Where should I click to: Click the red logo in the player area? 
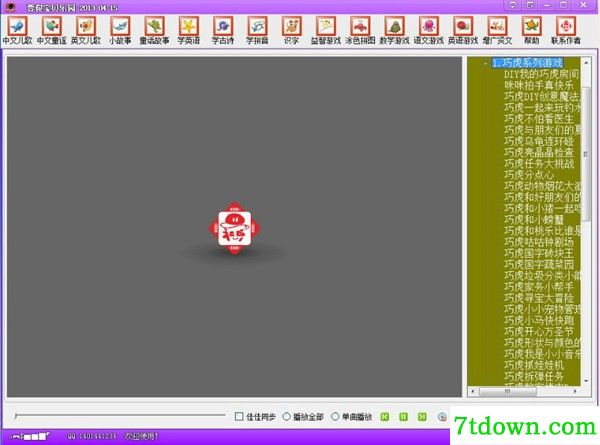click(235, 228)
